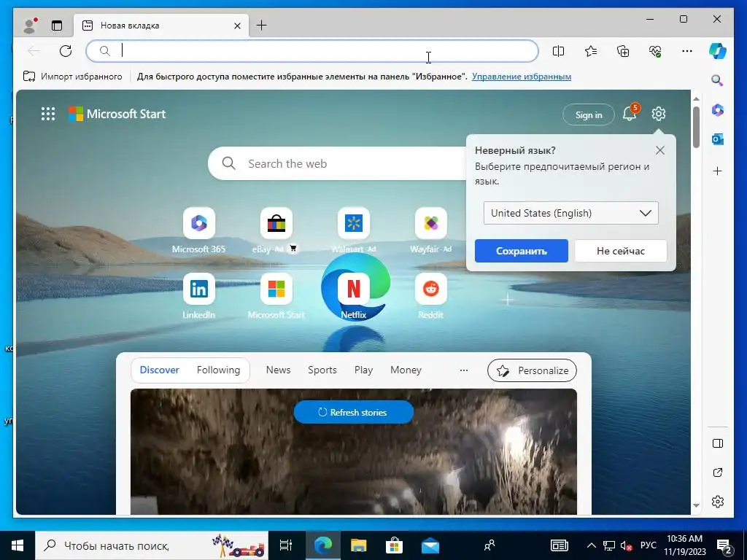Show hidden tray icons chevron

pyautogui.click(x=591, y=545)
